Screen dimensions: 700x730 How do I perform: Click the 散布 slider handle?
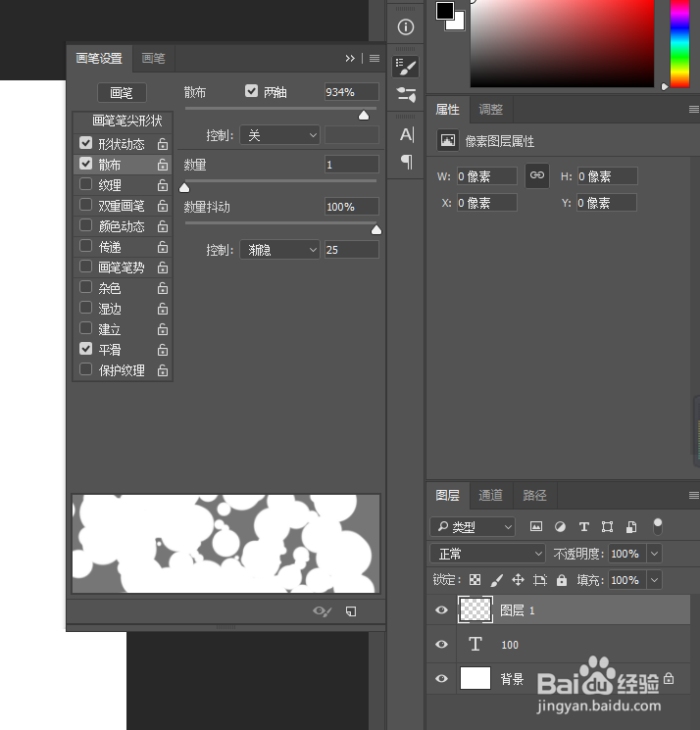pos(364,115)
